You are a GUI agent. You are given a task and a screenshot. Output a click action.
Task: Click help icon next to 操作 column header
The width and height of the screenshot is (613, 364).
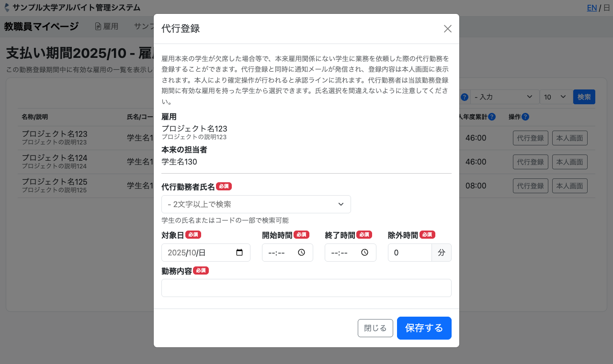tap(525, 117)
